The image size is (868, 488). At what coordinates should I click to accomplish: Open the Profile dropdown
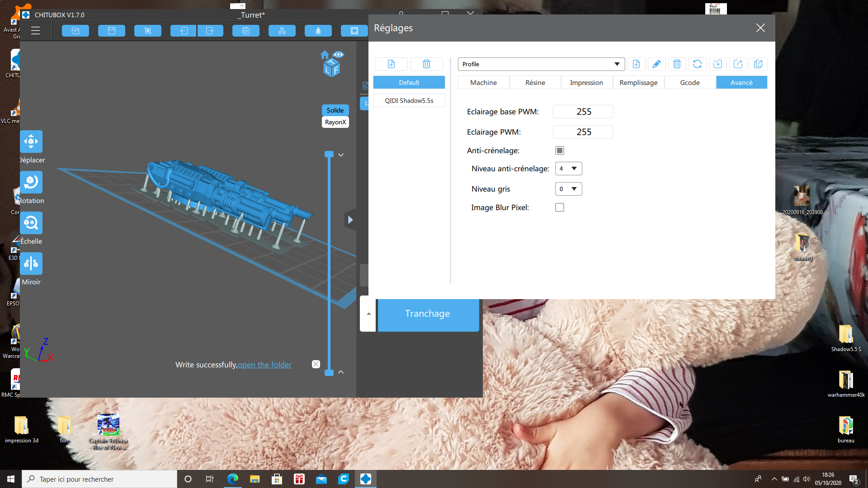[541, 64]
